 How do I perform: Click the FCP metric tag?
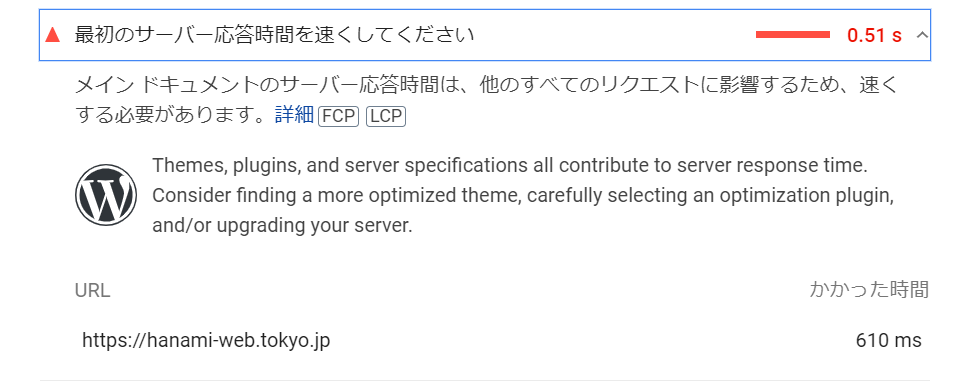tap(338, 116)
